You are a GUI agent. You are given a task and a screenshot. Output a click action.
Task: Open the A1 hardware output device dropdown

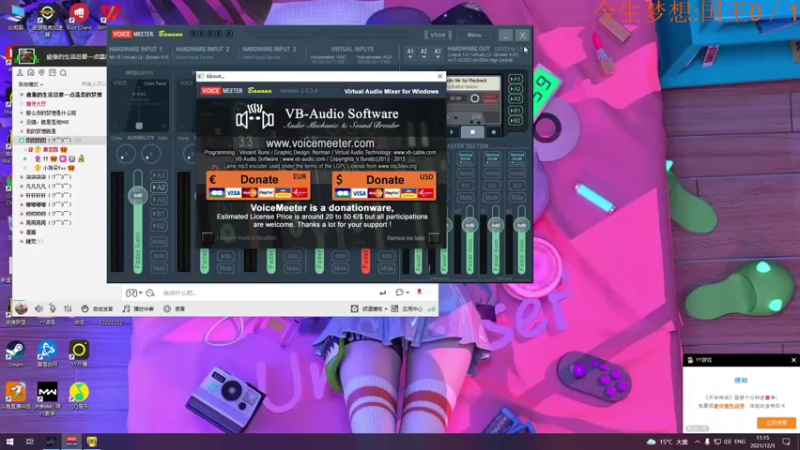click(410, 53)
